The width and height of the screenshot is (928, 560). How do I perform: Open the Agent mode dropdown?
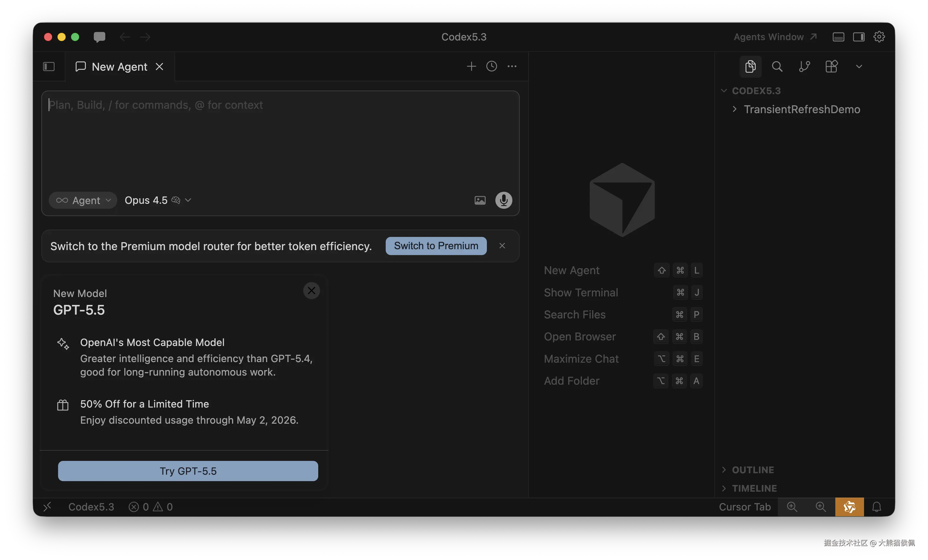(83, 200)
